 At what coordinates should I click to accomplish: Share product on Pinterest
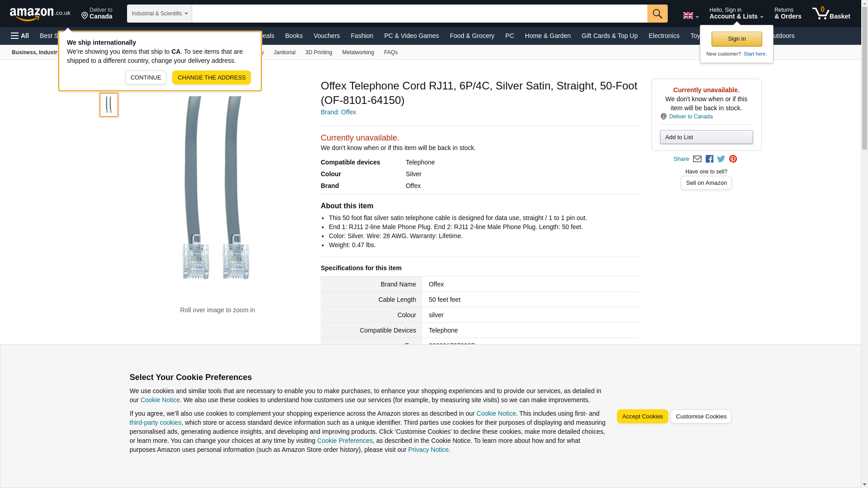(x=733, y=159)
